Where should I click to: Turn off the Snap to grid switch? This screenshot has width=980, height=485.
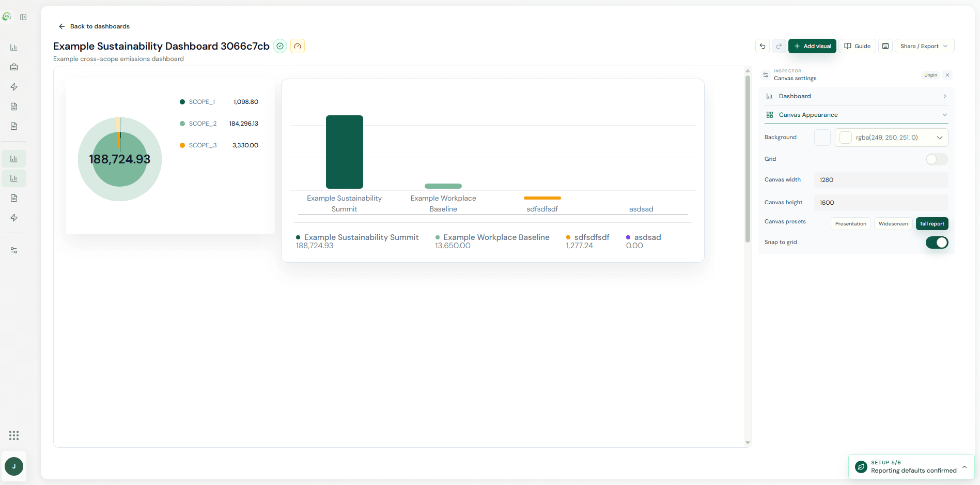click(x=937, y=242)
